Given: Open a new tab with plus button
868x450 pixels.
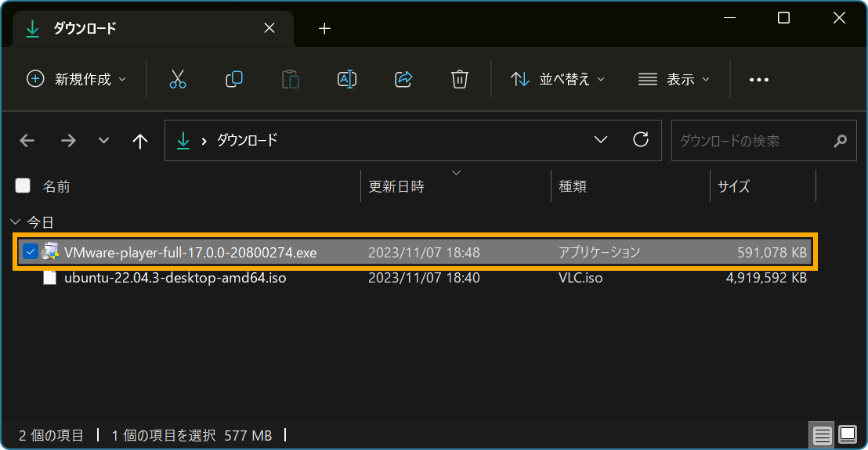Looking at the screenshot, I should 325,29.
